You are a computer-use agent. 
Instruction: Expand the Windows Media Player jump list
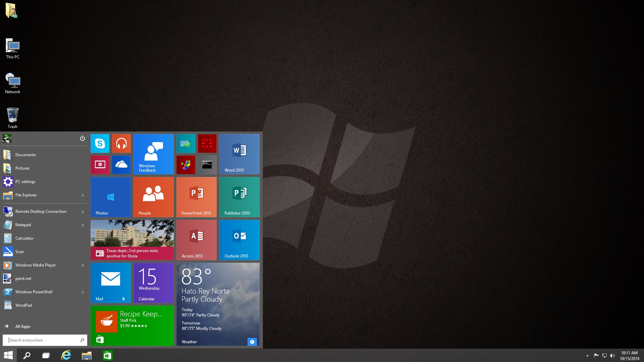coord(83,265)
